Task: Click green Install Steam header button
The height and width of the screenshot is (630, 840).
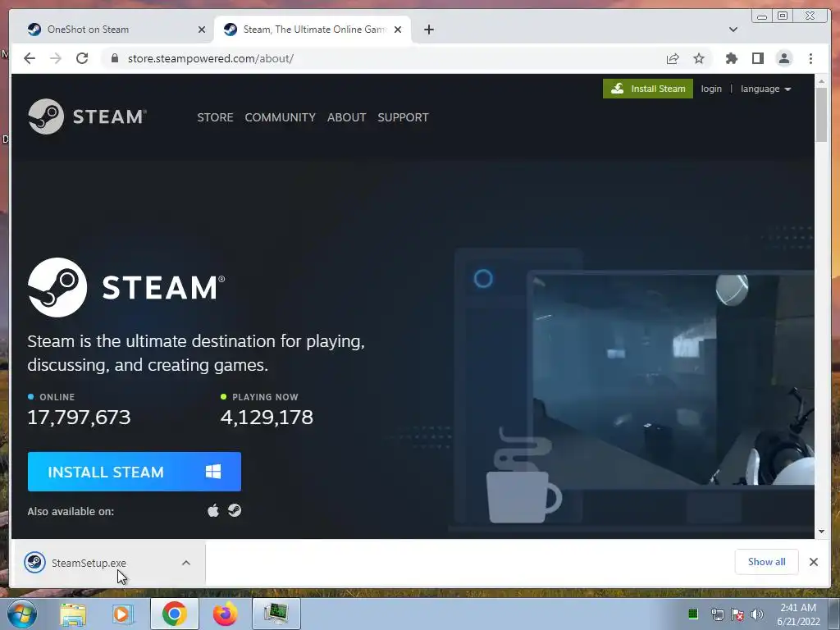Action: pyautogui.click(x=648, y=89)
